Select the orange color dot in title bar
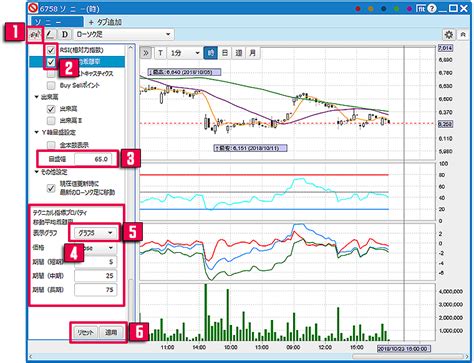Image resolution: width=474 pixels, height=363 pixels. click(371, 9)
